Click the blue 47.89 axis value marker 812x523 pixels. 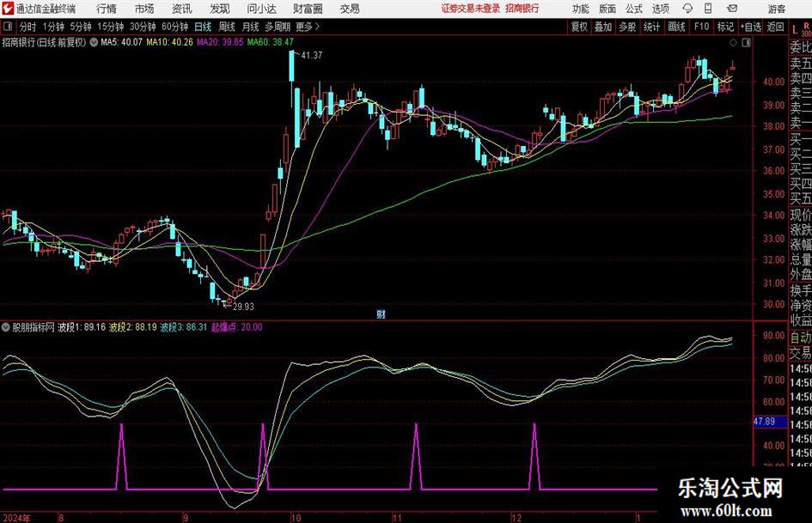coord(770,422)
